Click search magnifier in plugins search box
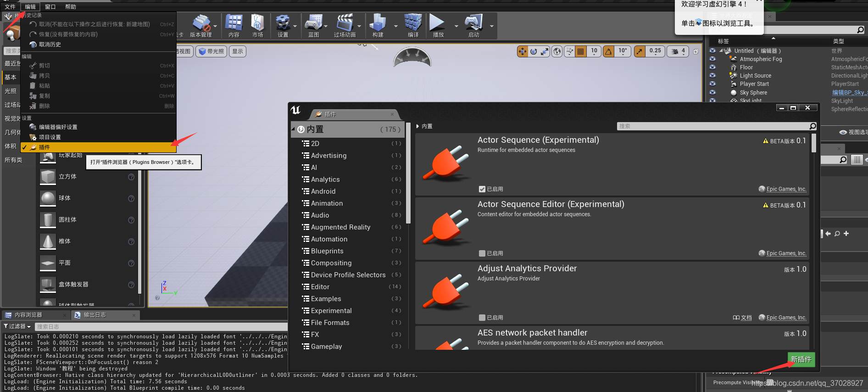The image size is (868, 392). 812,126
